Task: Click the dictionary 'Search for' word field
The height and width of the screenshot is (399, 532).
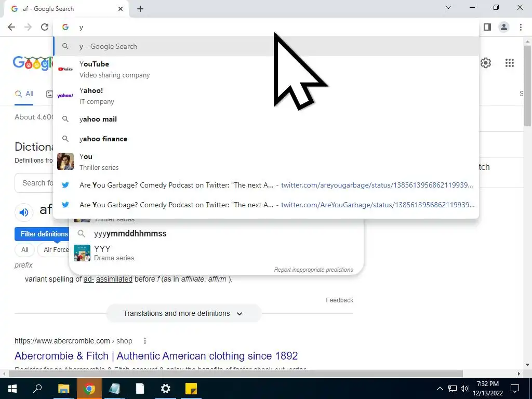Action: pos(34,183)
